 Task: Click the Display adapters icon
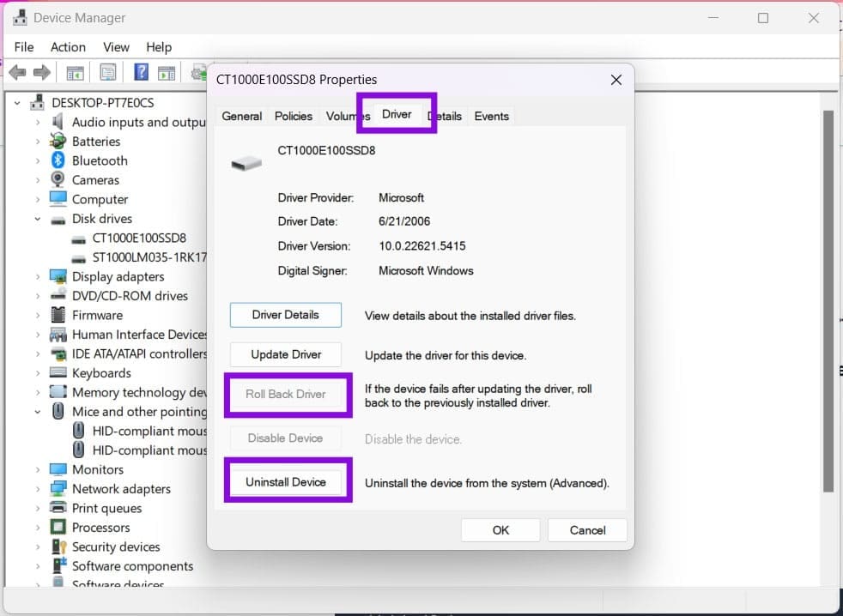tap(58, 276)
